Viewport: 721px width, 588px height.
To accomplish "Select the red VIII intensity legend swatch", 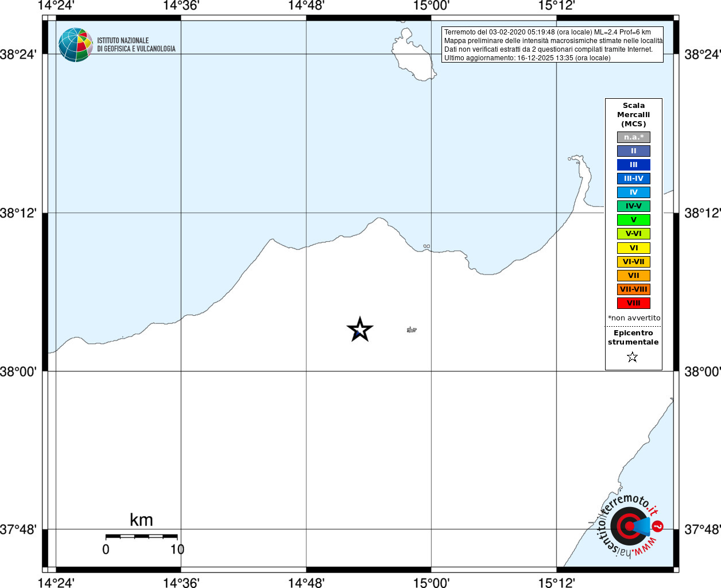I will (634, 303).
